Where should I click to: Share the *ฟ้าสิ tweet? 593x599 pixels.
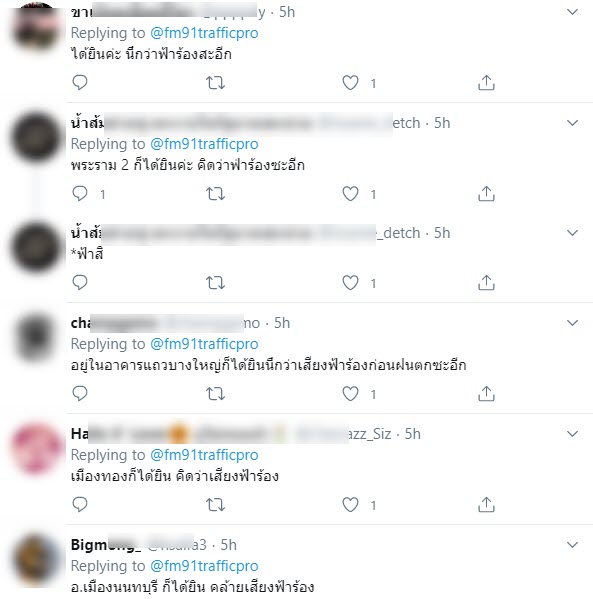pos(486,283)
